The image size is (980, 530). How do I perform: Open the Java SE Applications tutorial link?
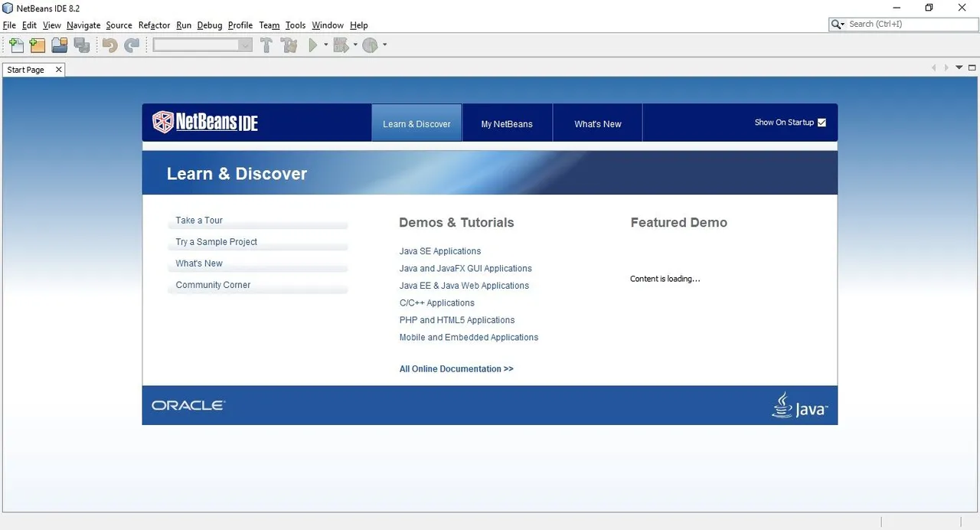[x=440, y=251]
